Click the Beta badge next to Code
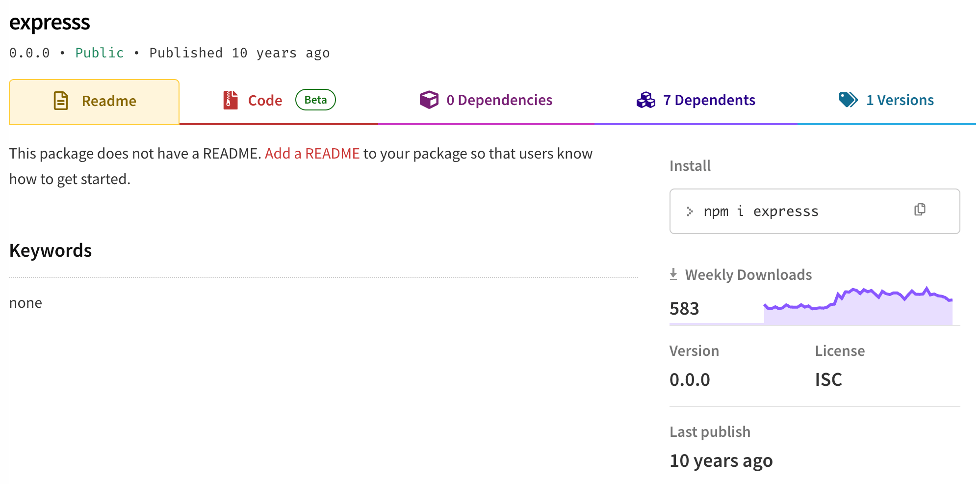980x484 pixels. point(315,100)
